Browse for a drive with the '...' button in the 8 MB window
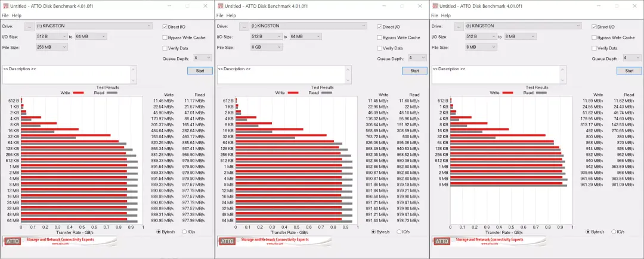 pyautogui.click(x=459, y=26)
